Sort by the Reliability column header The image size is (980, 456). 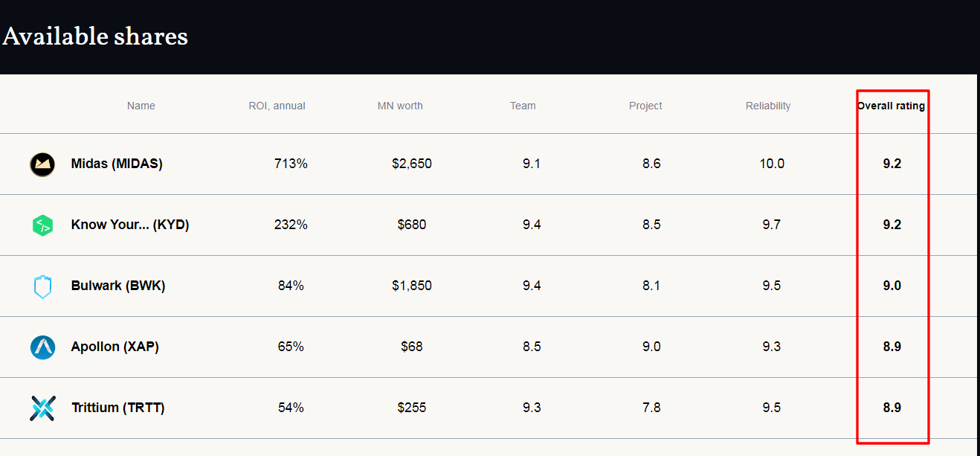[768, 106]
